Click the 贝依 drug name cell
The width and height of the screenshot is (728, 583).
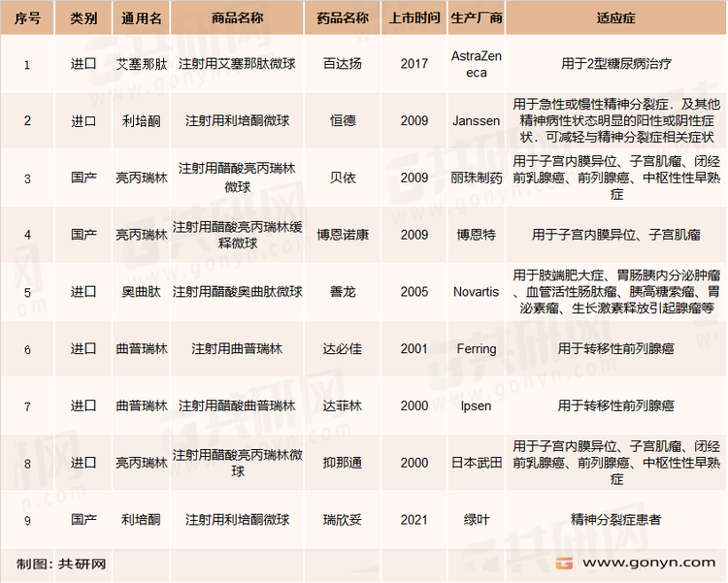[343, 178]
